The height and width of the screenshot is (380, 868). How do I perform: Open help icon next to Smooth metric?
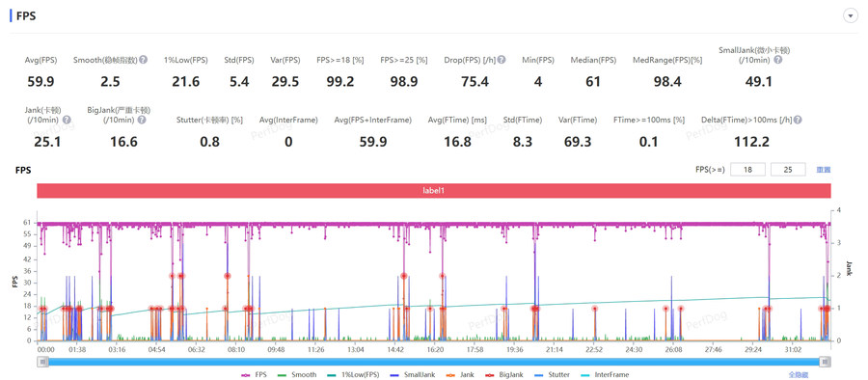point(143,60)
